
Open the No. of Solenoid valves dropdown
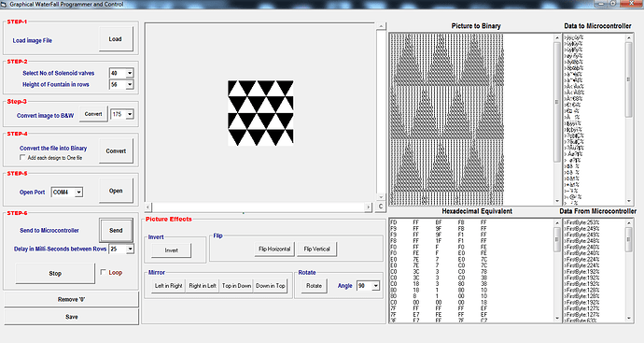pos(130,73)
